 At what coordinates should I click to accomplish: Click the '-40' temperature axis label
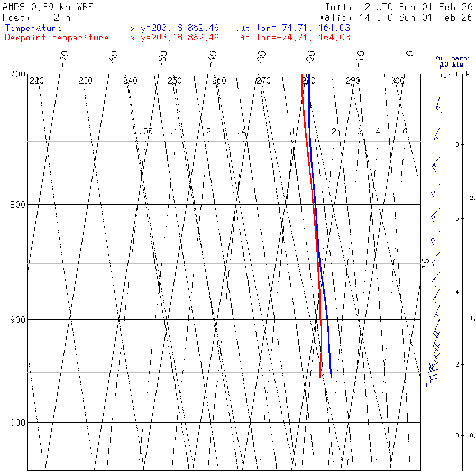(212, 59)
